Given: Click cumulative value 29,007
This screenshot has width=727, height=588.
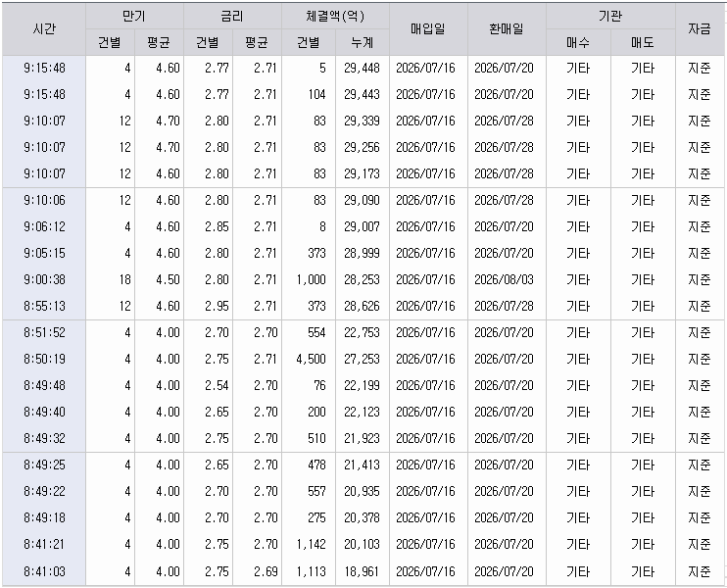Looking at the screenshot, I should [363, 226].
